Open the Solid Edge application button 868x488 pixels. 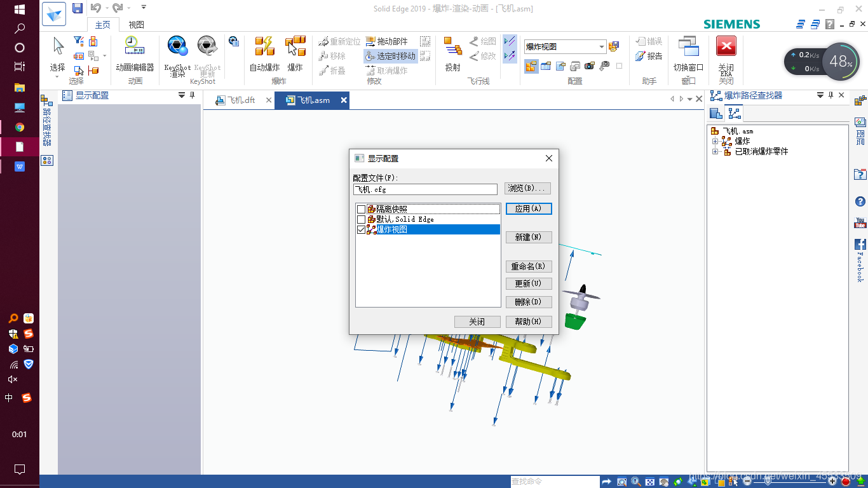click(x=54, y=14)
